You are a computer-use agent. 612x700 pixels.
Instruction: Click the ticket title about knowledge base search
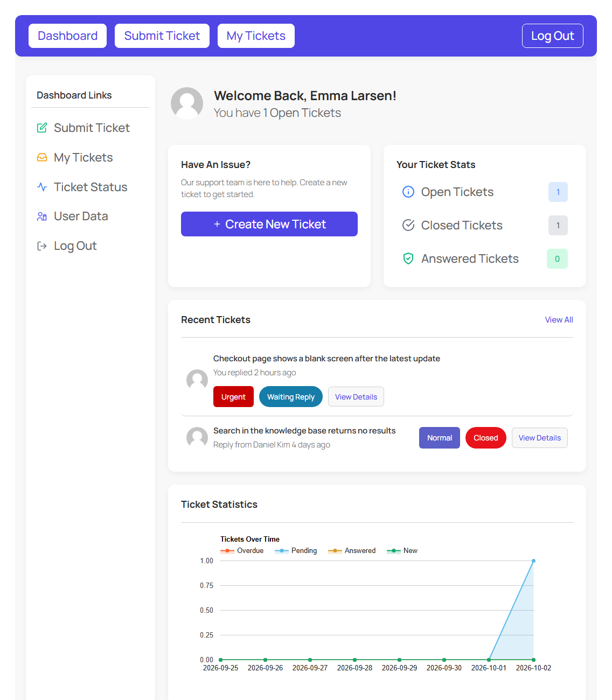[304, 431]
